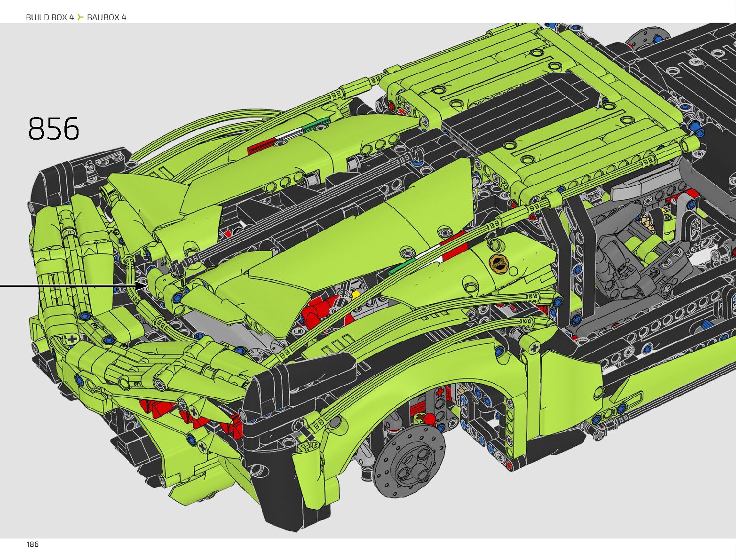Click the red cross axle hole in wheel arch

[440, 392]
